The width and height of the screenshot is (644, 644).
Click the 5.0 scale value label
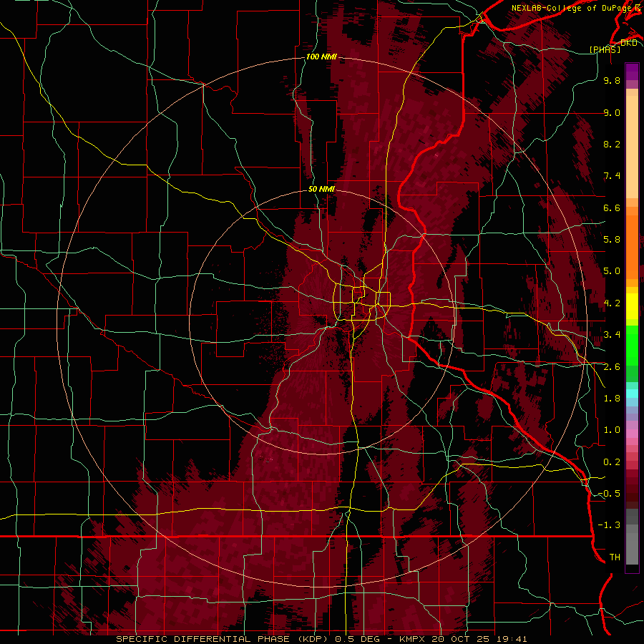click(612, 271)
